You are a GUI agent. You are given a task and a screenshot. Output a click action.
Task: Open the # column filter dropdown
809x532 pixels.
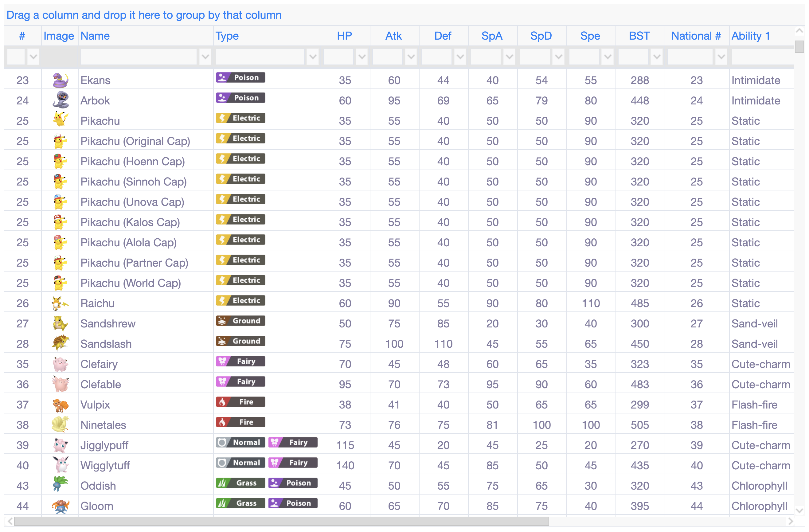tap(33, 57)
